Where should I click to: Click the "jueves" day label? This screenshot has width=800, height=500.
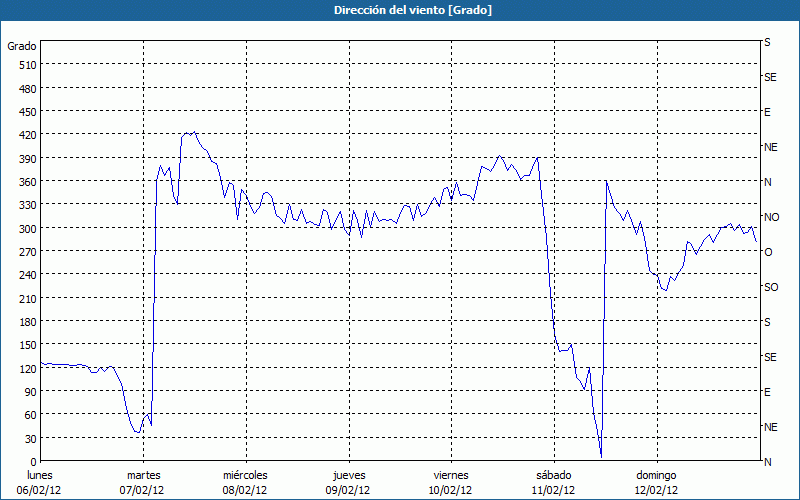347,475
